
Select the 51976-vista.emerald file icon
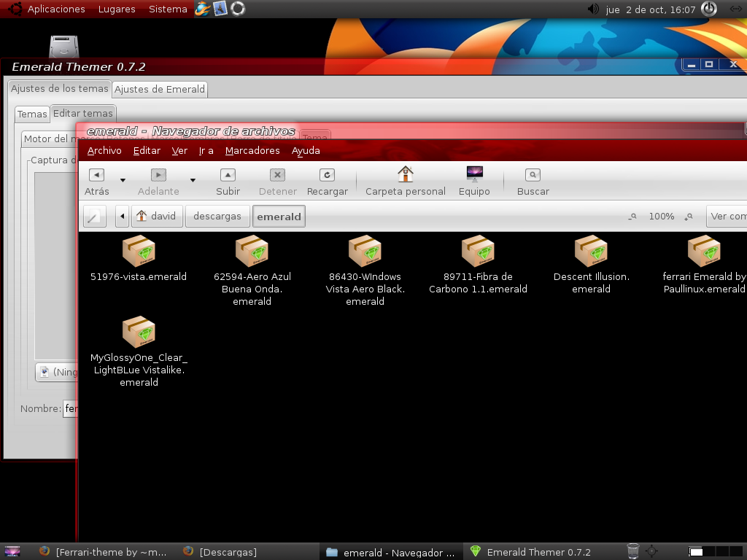click(139, 251)
